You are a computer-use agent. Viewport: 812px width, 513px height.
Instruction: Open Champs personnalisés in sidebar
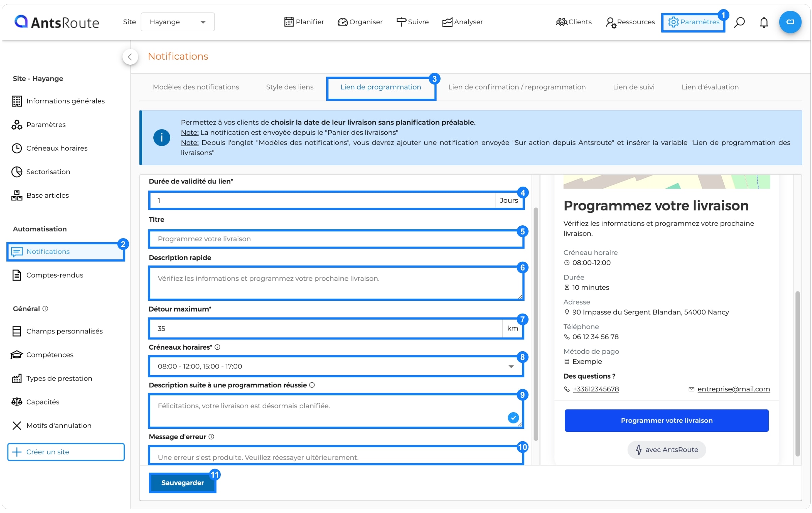coord(57,331)
